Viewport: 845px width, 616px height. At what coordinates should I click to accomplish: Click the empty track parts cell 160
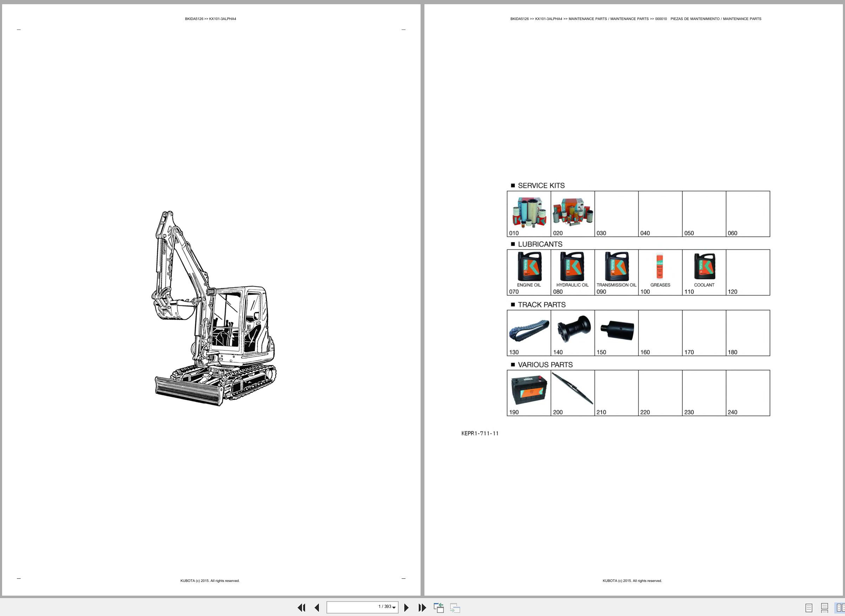660,333
